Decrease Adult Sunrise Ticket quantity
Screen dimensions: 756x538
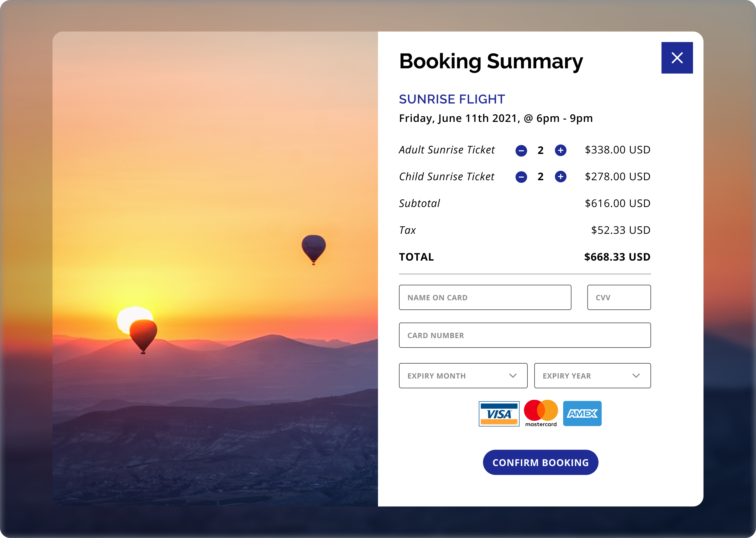coord(521,151)
